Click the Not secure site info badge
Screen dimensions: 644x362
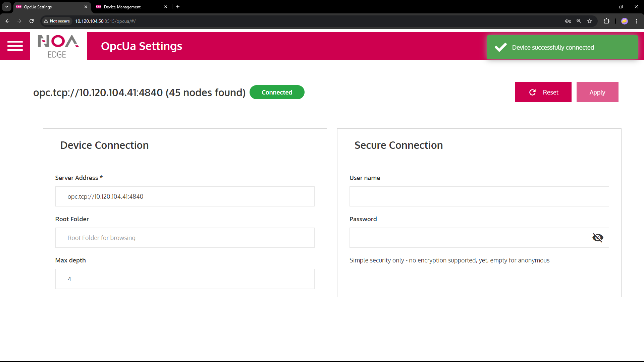coord(57,21)
